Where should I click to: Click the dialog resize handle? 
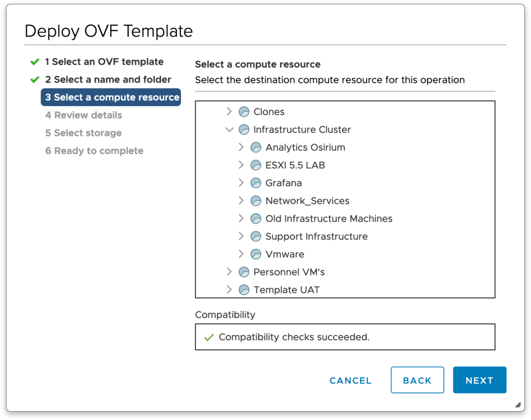coord(517,405)
